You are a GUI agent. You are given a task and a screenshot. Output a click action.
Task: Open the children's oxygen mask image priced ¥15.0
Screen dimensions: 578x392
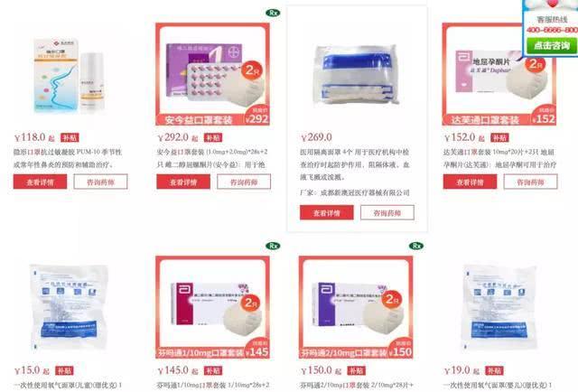[69, 307]
